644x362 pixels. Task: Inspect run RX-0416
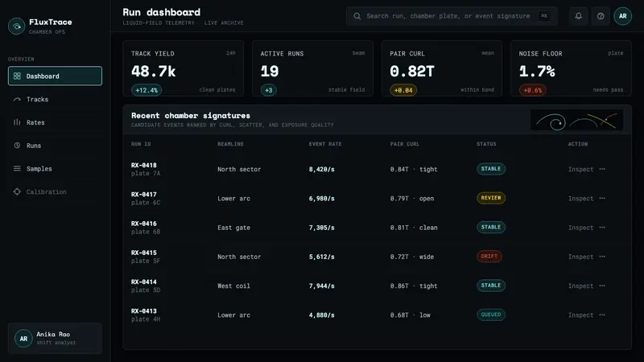(580, 228)
